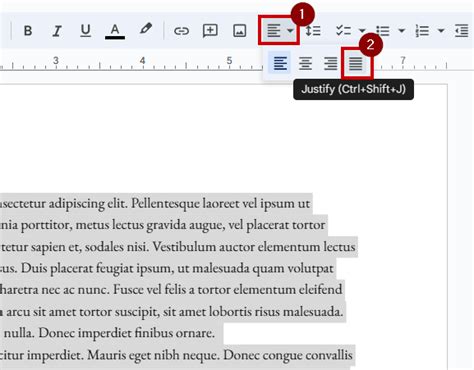474x370 pixels.
Task: Choose the Justify alignment option
Action: click(356, 63)
